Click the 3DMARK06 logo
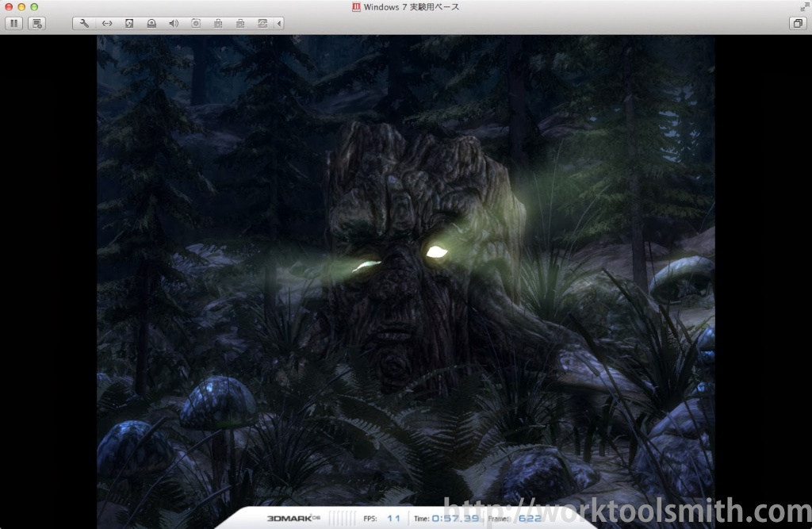 click(293, 518)
